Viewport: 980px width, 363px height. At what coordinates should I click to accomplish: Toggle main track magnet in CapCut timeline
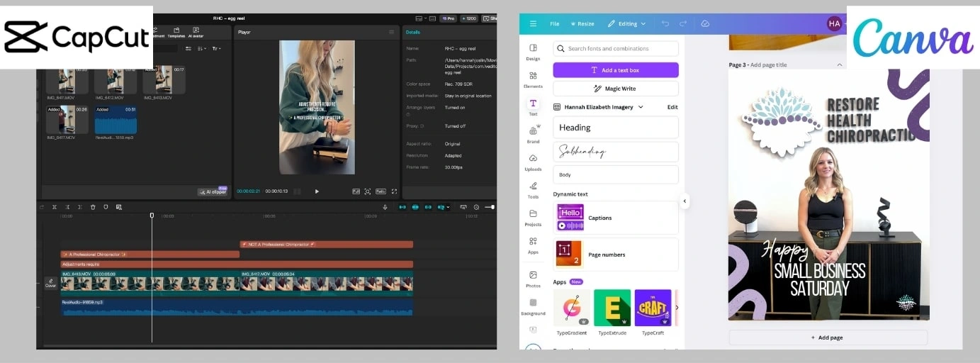point(402,207)
